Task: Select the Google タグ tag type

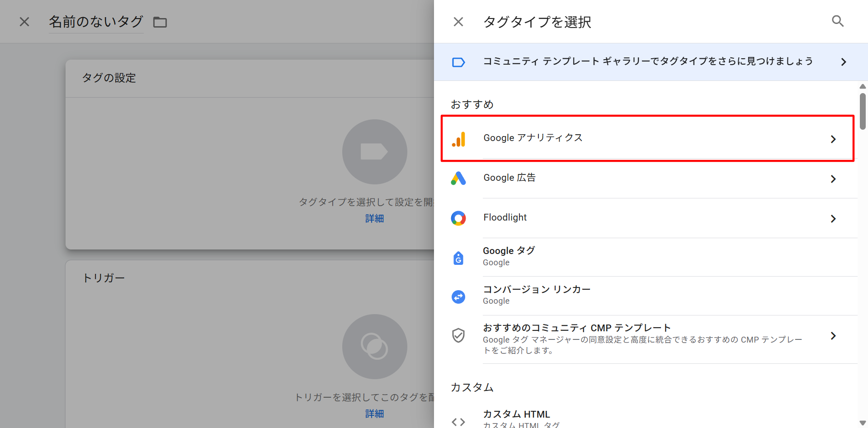Action: tap(509, 251)
